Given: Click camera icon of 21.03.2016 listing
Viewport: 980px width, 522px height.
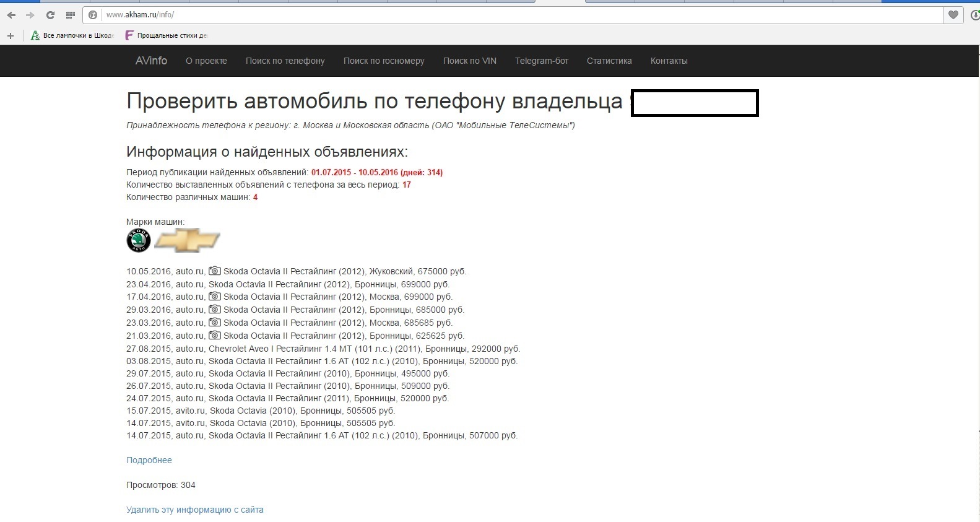Looking at the screenshot, I should coord(214,336).
